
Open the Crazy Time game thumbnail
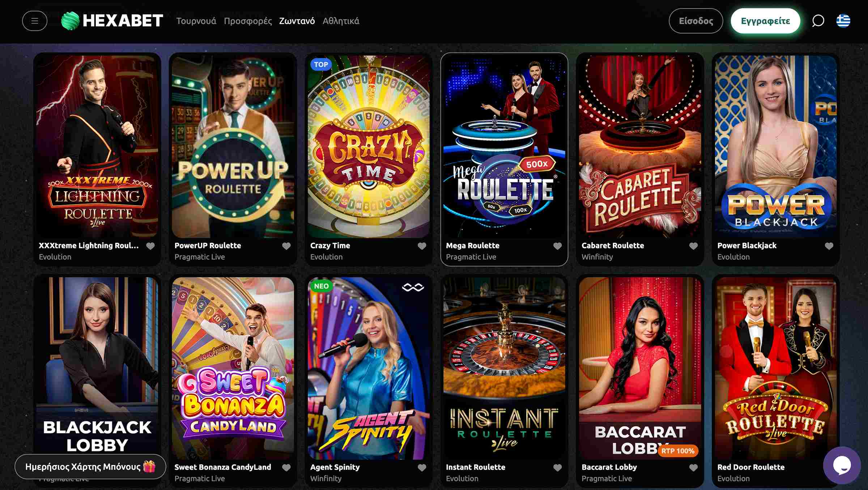[x=369, y=146]
